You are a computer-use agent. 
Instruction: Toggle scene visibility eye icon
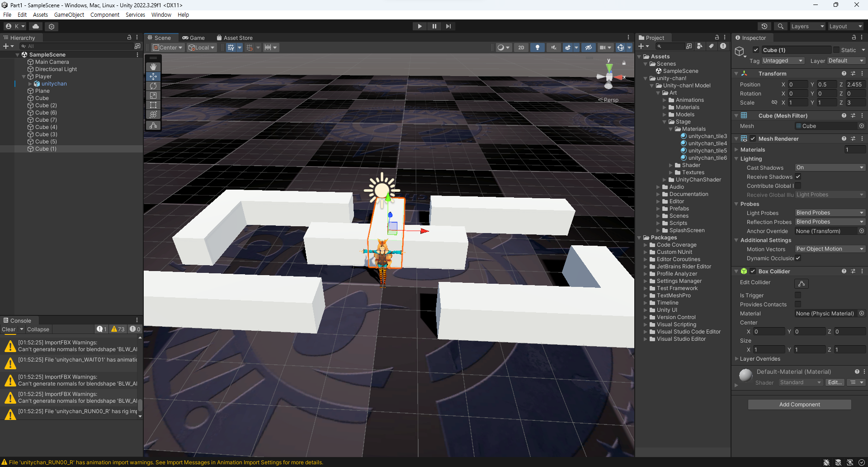588,48
